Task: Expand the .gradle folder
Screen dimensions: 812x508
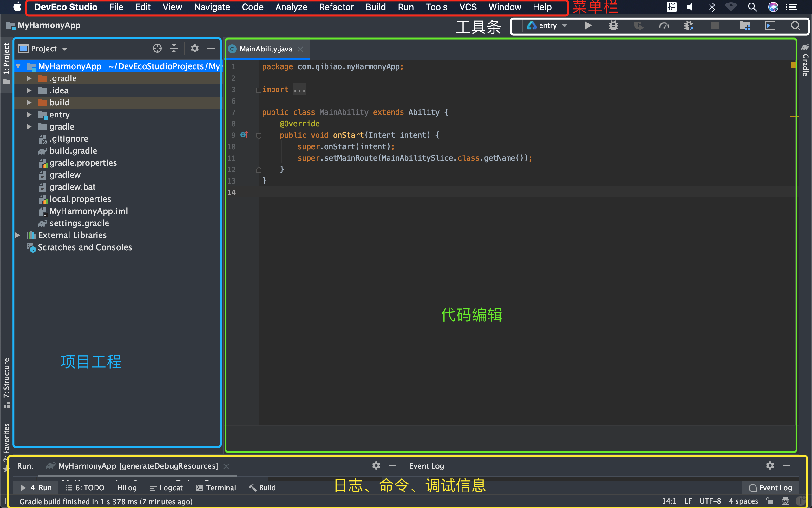Action: click(29, 78)
